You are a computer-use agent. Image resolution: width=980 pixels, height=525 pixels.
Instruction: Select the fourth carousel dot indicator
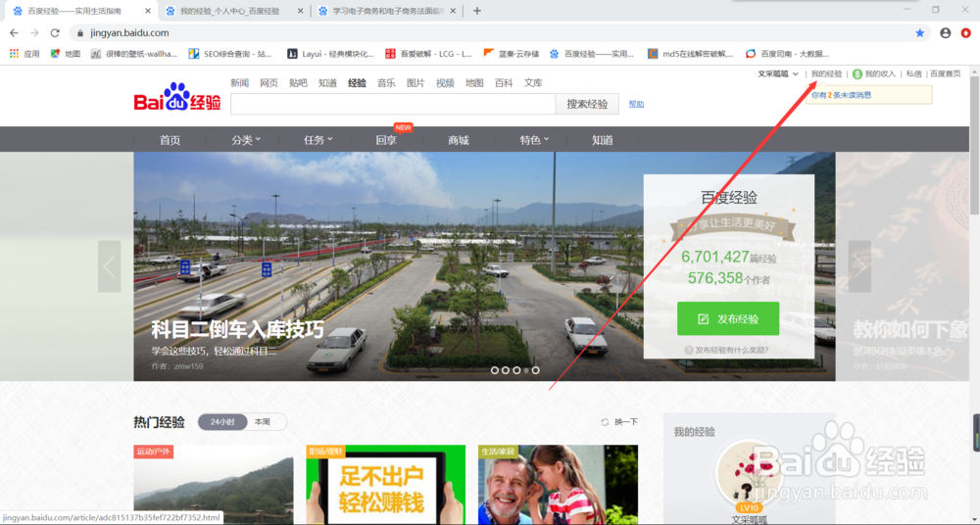(526, 370)
